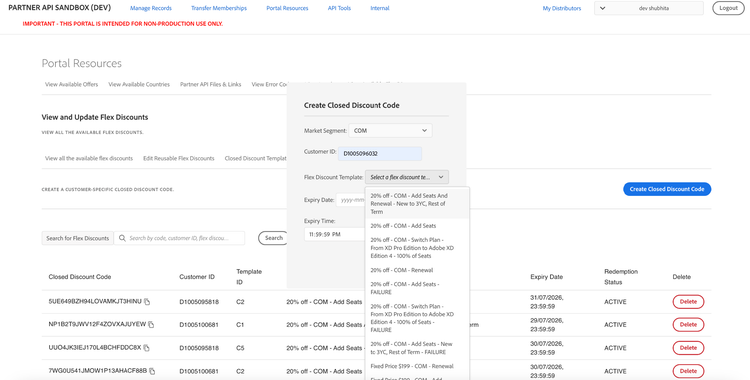Focus the Expiry Date yyyy-mm field
Screen dimensions: 750x380
pos(351,200)
